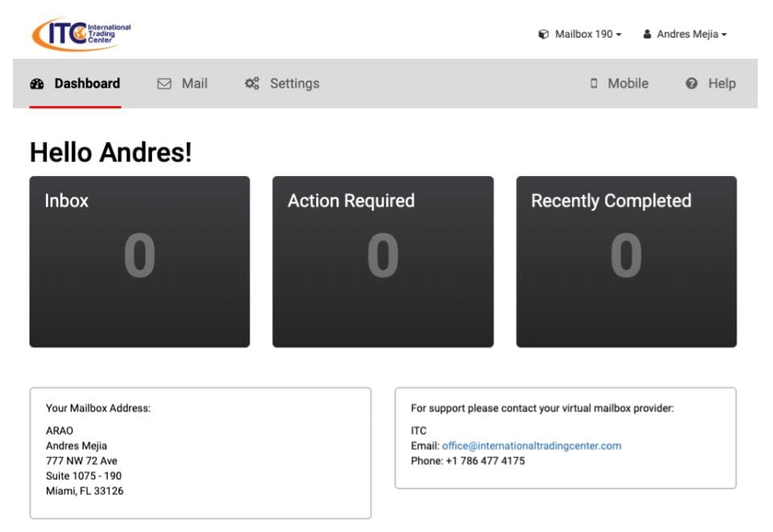Image resolution: width=773 pixels, height=532 pixels.
Task: Open the Inbox card
Action: coord(139,261)
